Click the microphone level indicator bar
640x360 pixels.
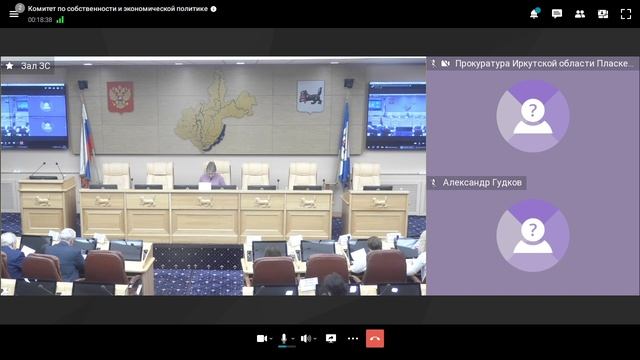pos(287,347)
